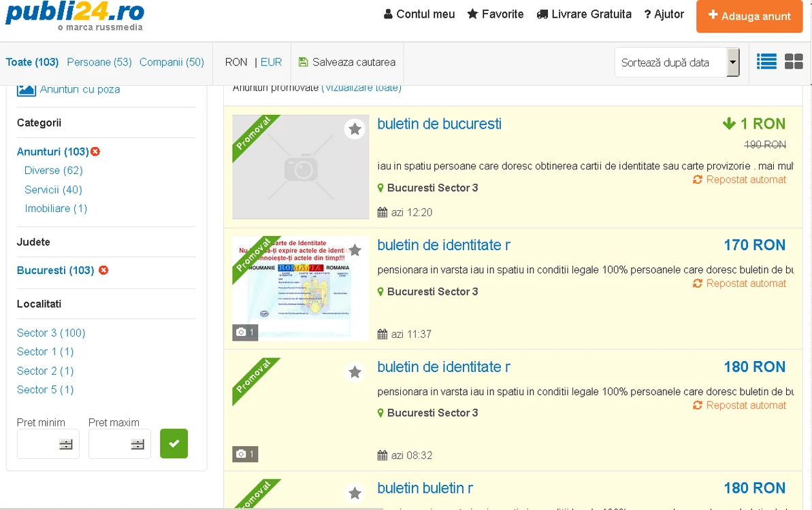Screen dimensions: 812x510
Task: Open the publi24.ro homepage logo
Action: pos(75,16)
